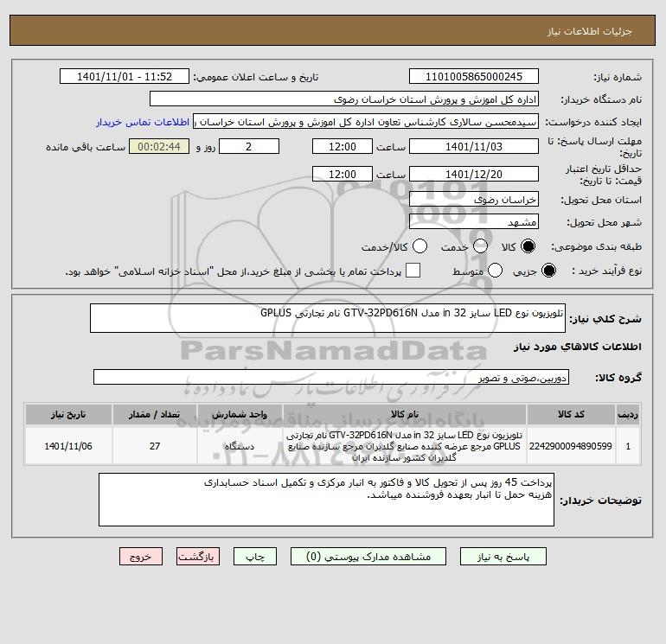Click the اطلاعات کالاهای مورد نیاز heading
The image size is (666, 644).
[x=578, y=347]
